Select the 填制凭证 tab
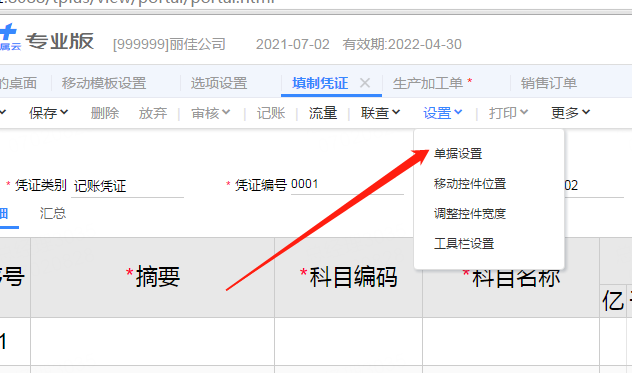 (x=320, y=83)
